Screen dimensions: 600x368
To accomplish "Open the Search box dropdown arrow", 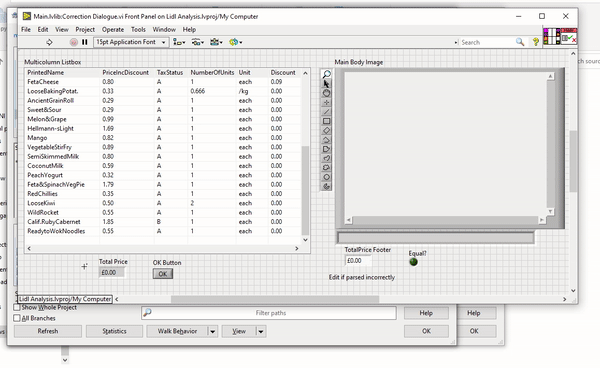I will pos(456,42).
